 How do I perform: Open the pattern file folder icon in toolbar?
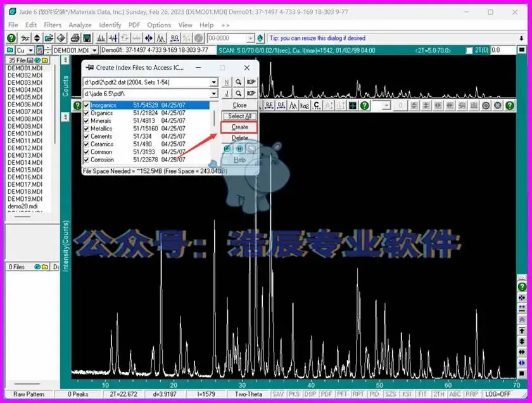pos(49,38)
